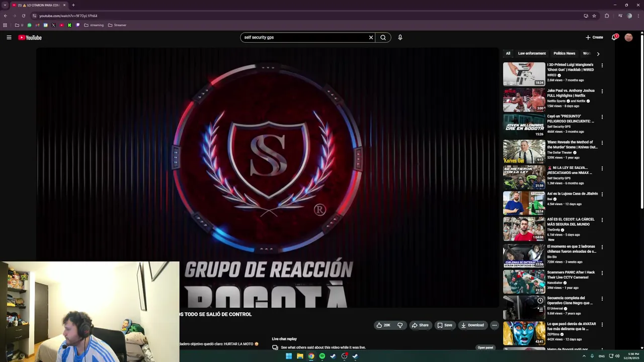
Task: Add Operativo Cisne Negro video to Watch later
Action: coord(540,301)
